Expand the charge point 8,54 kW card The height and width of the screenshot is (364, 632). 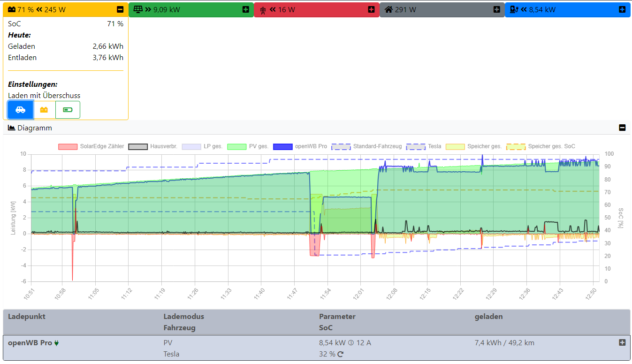coord(622,9)
